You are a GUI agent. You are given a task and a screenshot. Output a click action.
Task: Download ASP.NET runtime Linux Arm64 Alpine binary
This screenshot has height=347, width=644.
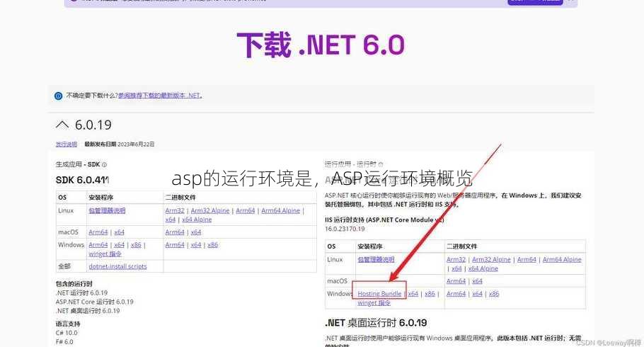pos(562,259)
